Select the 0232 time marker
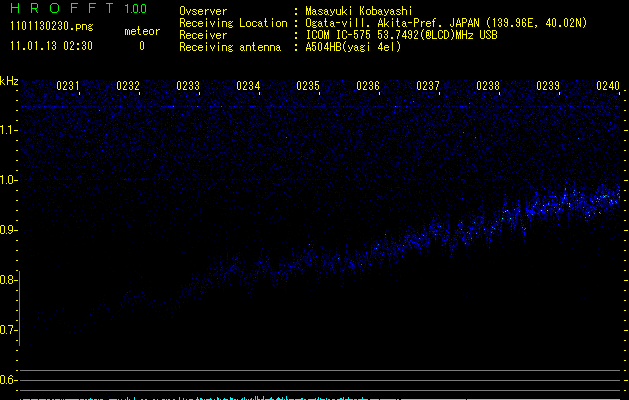 click(x=128, y=87)
